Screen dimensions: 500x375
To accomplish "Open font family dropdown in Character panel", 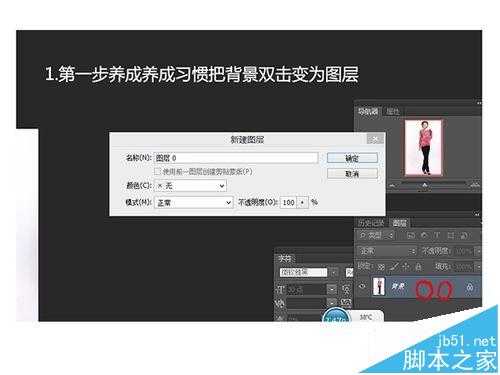I will coord(334,273).
